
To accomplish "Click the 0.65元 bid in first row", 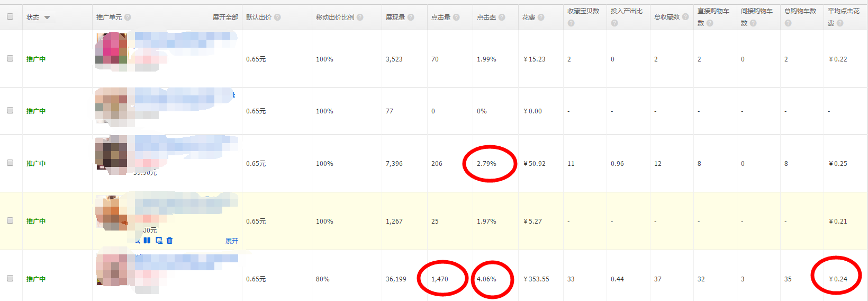I will tap(256, 59).
